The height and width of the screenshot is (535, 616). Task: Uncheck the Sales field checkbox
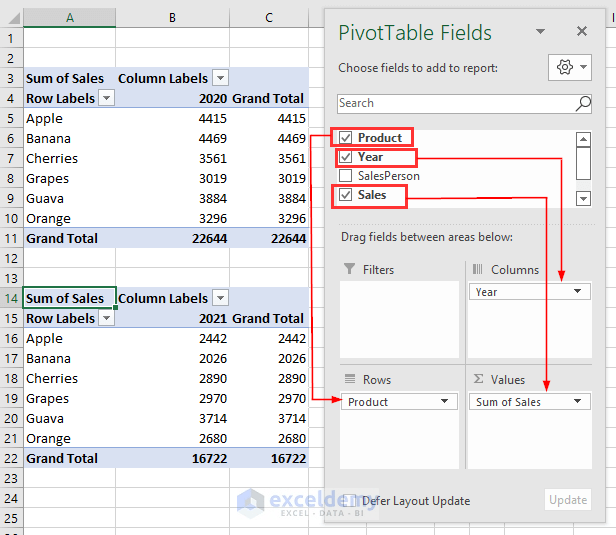[x=346, y=194]
